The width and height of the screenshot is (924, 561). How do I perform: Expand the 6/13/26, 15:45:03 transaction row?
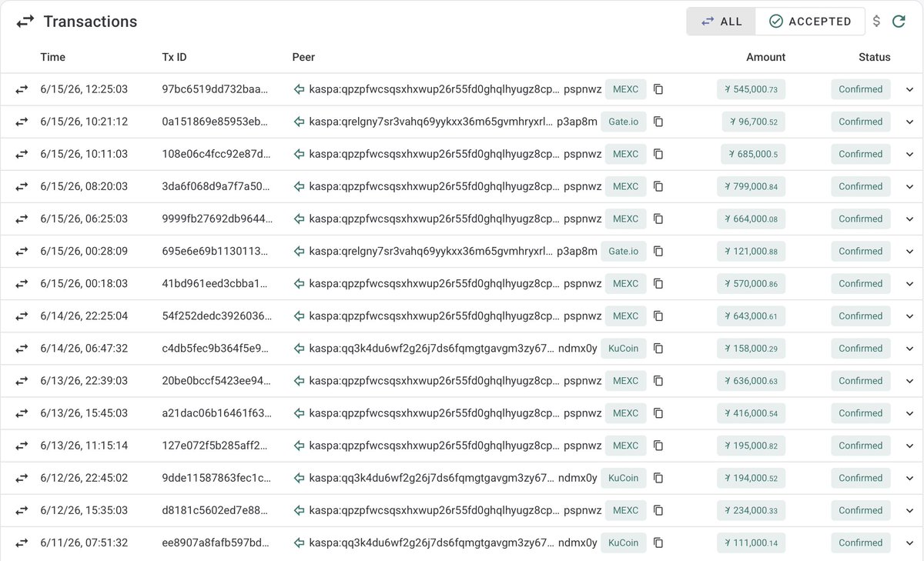pyautogui.click(x=909, y=412)
